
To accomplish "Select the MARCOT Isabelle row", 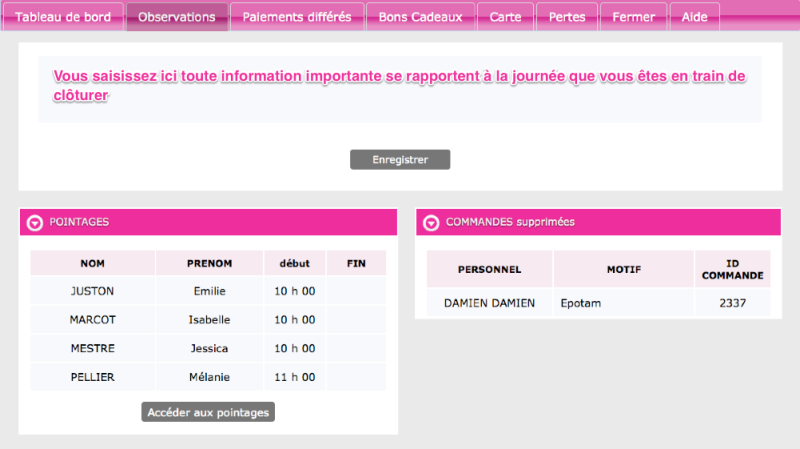I will [x=208, y=320].
